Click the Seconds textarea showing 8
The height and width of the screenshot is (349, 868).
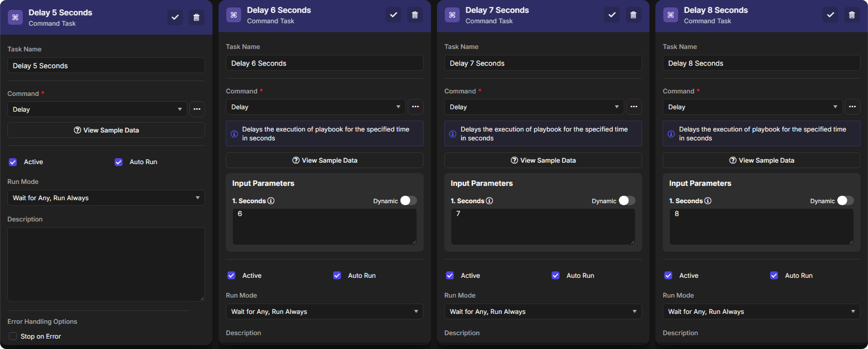coord(762,226)
